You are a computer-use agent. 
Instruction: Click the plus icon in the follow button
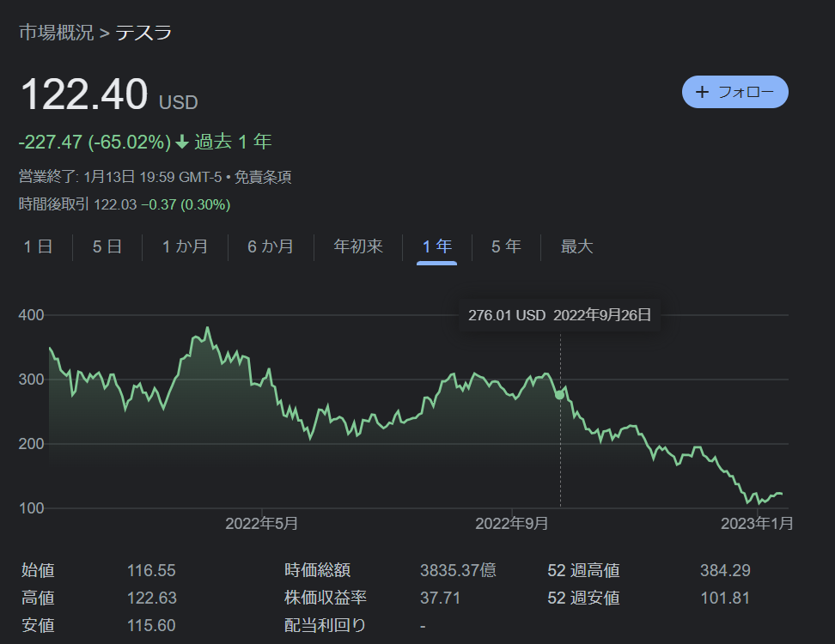[x=703, y=92]
